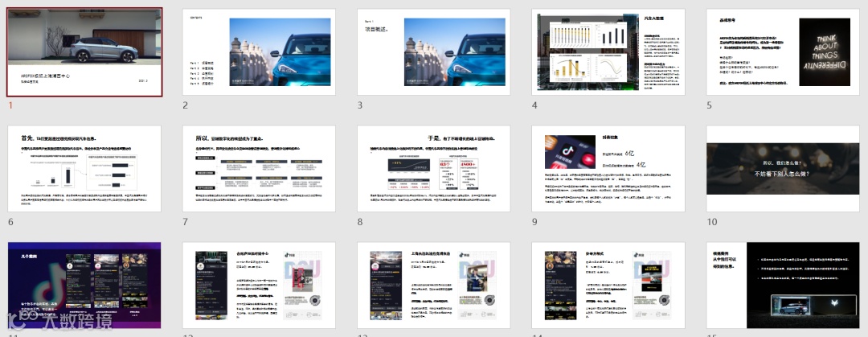Select slide 3, the Part 1 section title
Screen dimensions: 868x337
tap(434, 52)
